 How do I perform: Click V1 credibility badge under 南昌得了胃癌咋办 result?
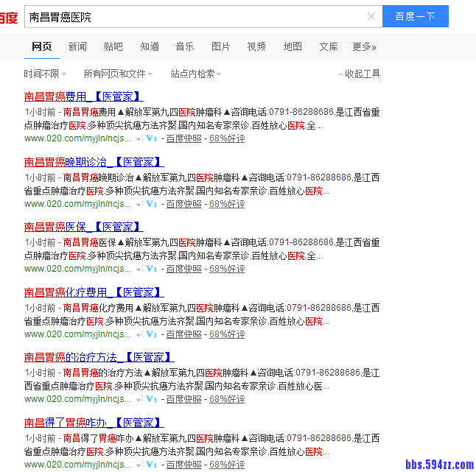pos(152,465)
